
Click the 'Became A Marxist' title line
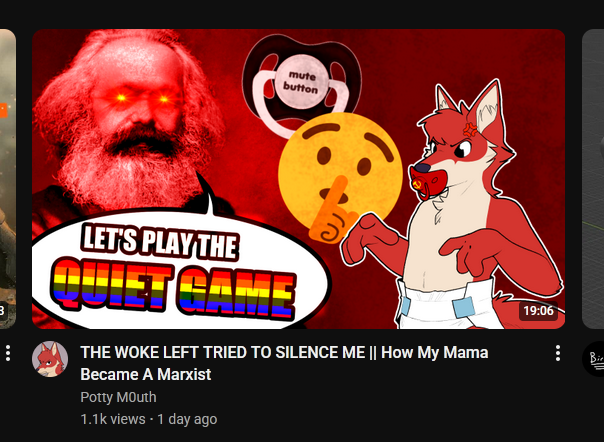point(146,374)
